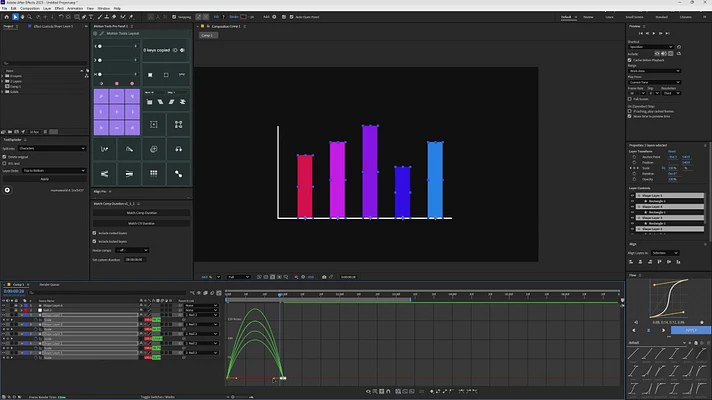Open Resize comps dropdown
The height and width of the screenshot is (400, 712).
(132, 250)
